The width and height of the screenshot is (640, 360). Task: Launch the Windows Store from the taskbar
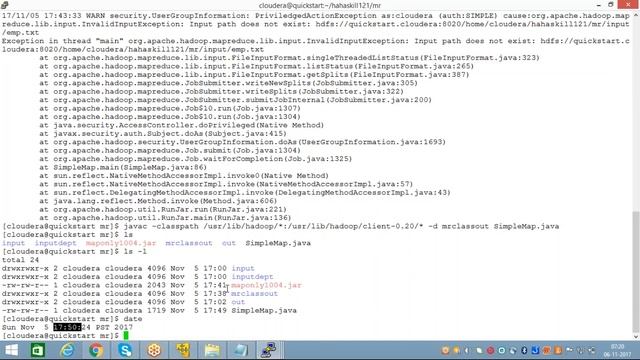[38, 350]
